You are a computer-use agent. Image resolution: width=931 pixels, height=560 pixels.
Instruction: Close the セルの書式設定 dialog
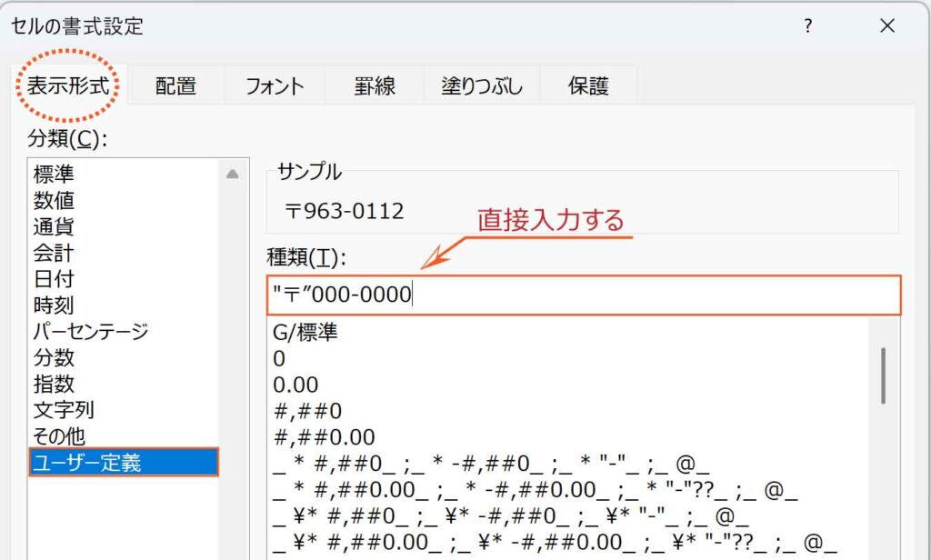[887, 25]
